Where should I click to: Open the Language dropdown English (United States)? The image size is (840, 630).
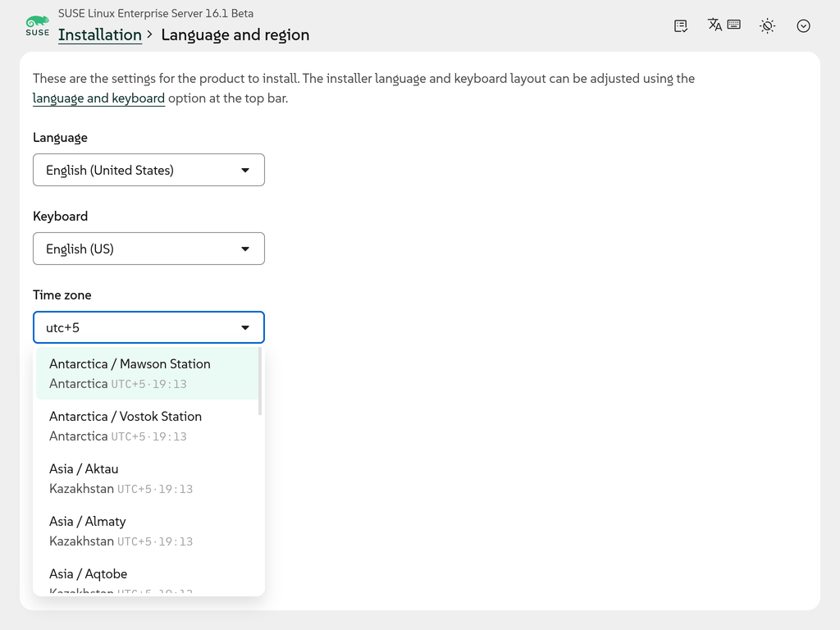click(x=149, y=170)
